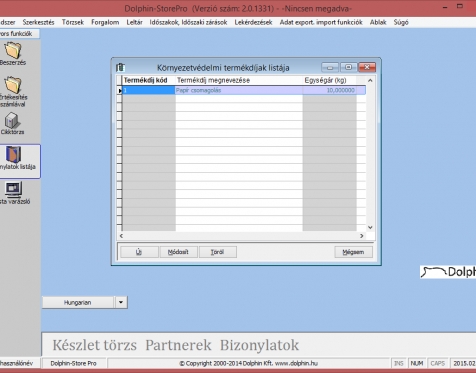Click the Termékdíj megnevezése column header
476x373 pixels.
click(239, 80)
